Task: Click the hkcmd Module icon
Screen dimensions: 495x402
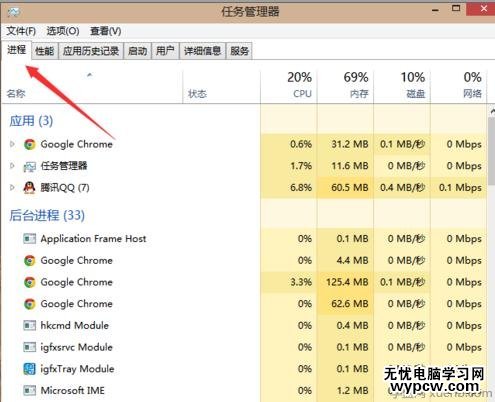Action: (30, 325)
